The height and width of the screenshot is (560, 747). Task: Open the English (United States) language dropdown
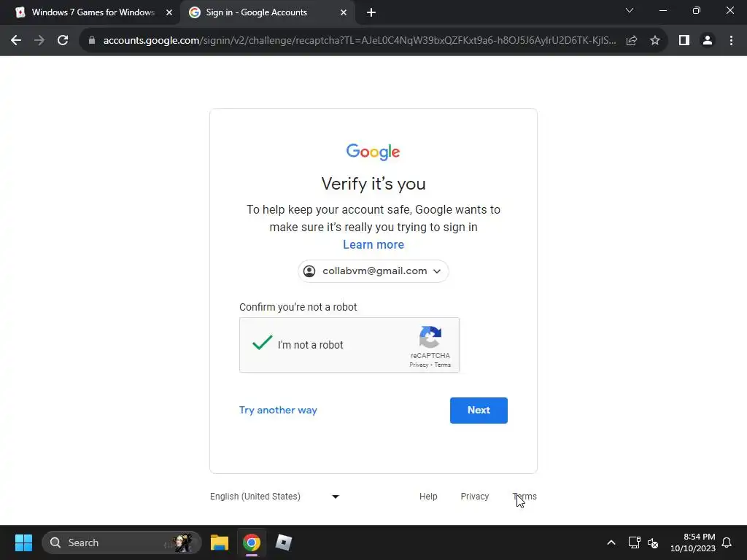[x=275, y=496]
